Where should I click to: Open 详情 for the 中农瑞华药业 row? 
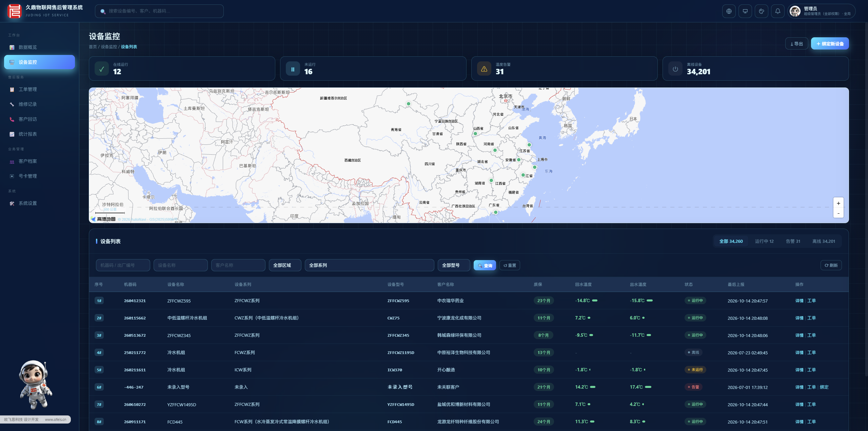pyautogui.click(x=799, y=300)
